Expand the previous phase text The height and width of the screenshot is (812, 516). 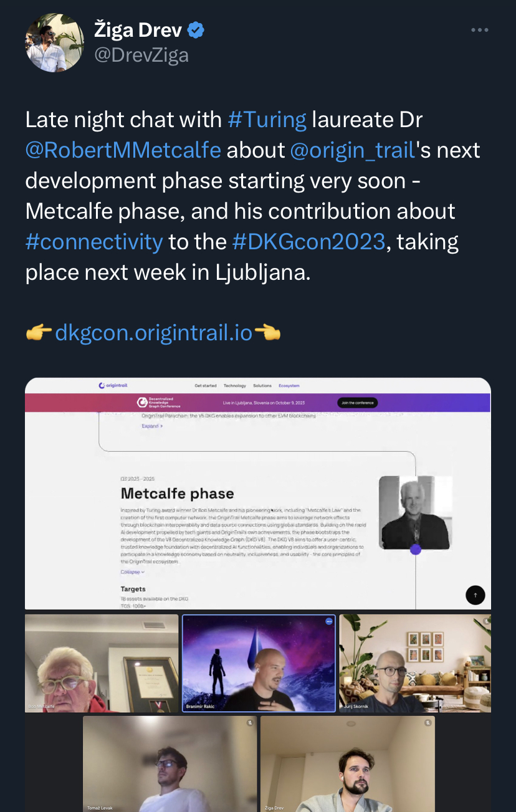coord(152,426)
